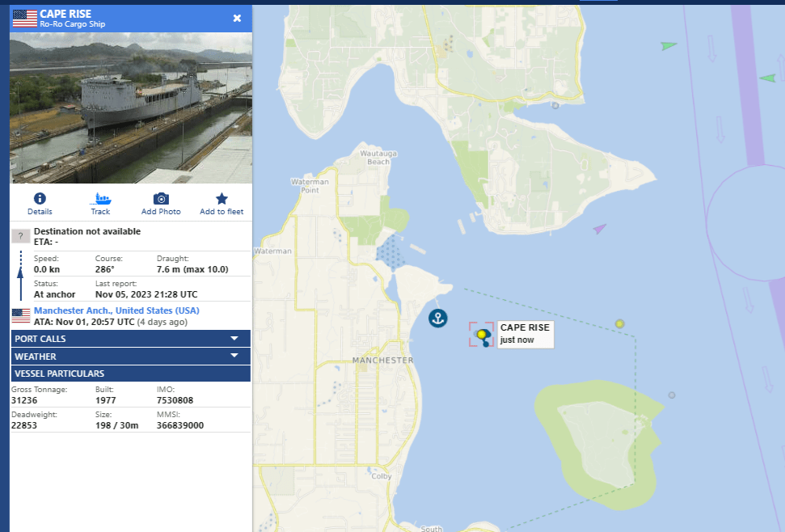Click the CAPE RISE map label tooltip
This screenshot has width=785, height=532.
[x=525, y=333]
